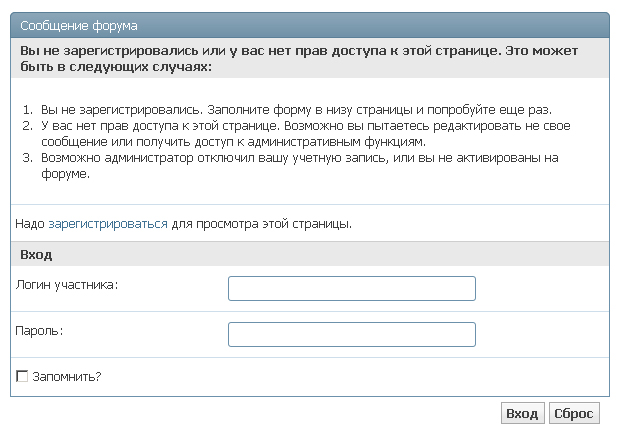Click the bold Вы не зарегистрировались heading text

(299, 58)
